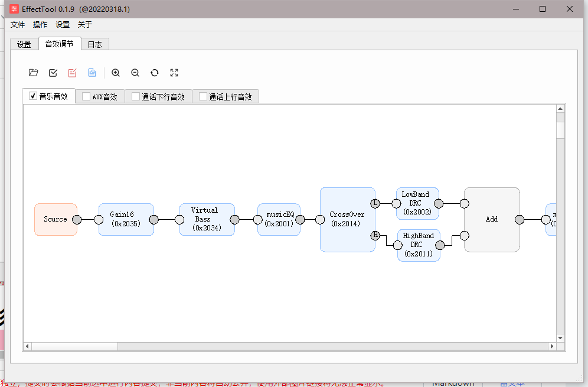Screen dimensions: 588x387
Task: Switch to the 设置 tab
Action: coord(24,44)
